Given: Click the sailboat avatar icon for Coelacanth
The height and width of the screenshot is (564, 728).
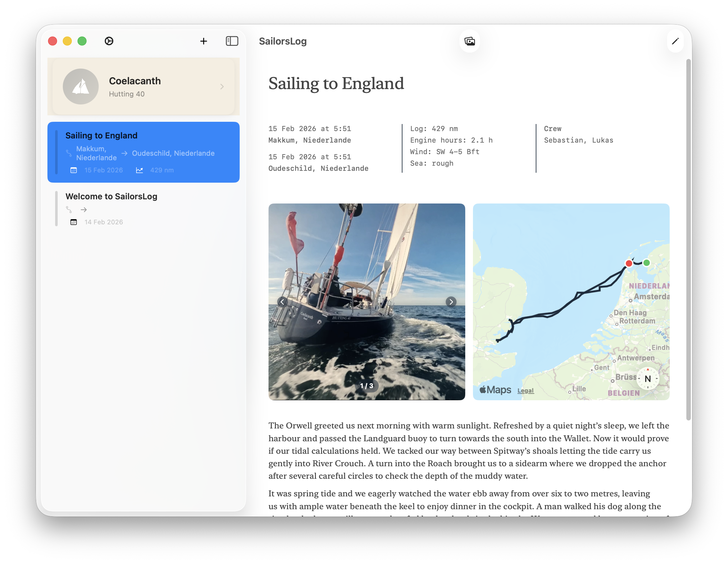Looking at the screenshot, I should coord(80,86).
